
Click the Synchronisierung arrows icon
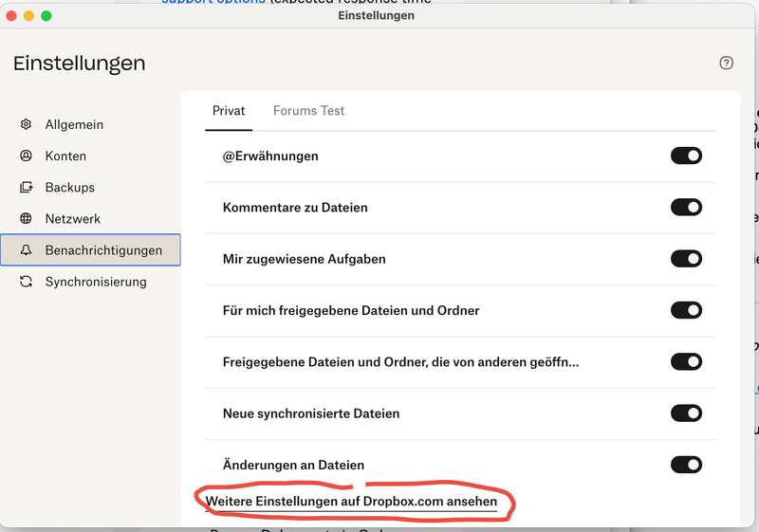27,282
